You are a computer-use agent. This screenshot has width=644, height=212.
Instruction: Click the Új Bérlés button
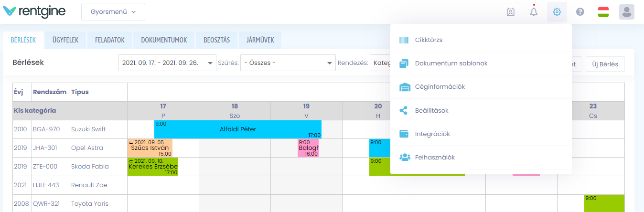coord(605,64)
